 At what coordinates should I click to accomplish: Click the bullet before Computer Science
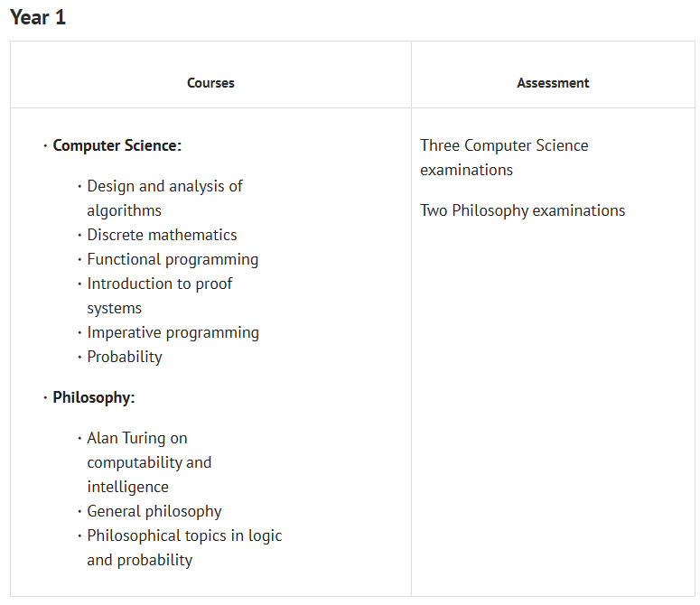click(45, 146)
